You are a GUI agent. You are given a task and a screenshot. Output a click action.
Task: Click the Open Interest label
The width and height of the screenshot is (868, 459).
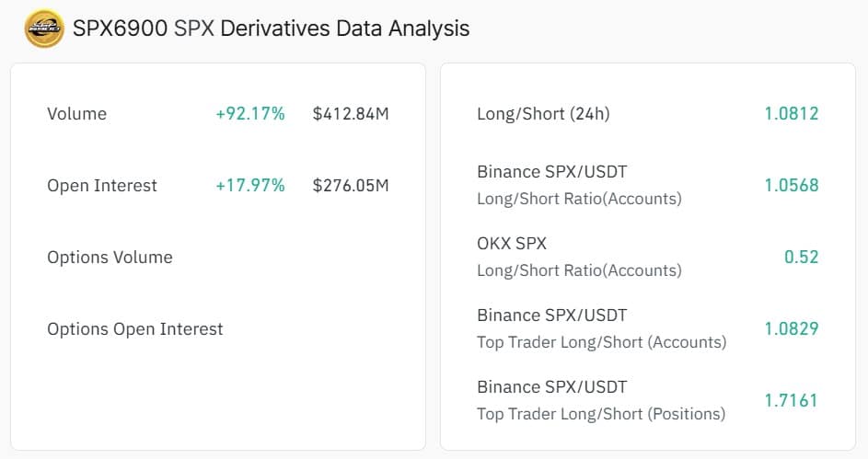point(101,186)
